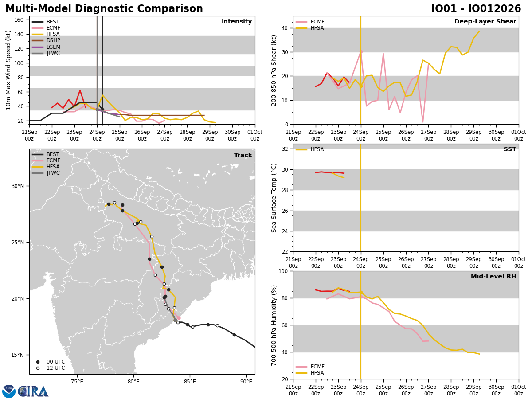Click the Multi-Model Diagnostic Comparison title

coord(104,9)
